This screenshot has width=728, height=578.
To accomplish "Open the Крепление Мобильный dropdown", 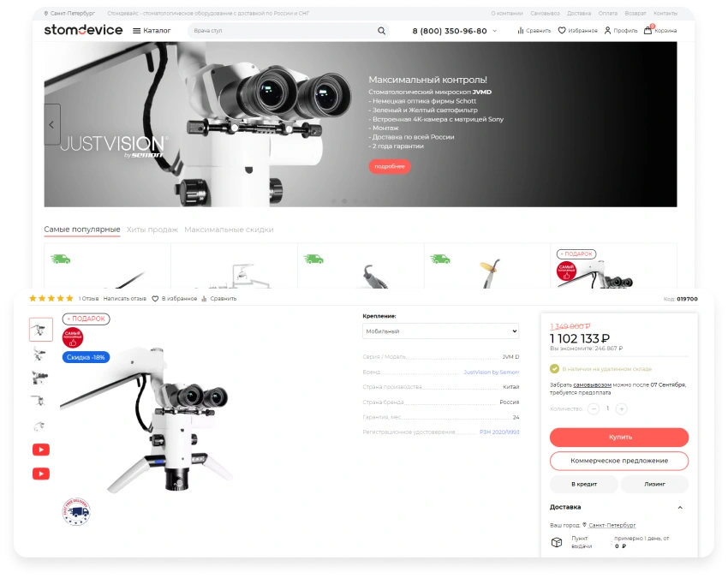I will click(440, 331).
